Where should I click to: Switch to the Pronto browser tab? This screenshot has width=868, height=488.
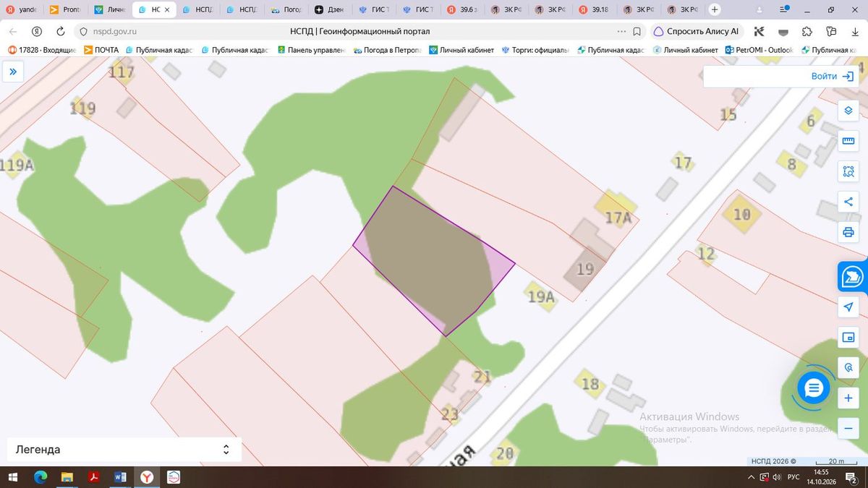point(66,10)
